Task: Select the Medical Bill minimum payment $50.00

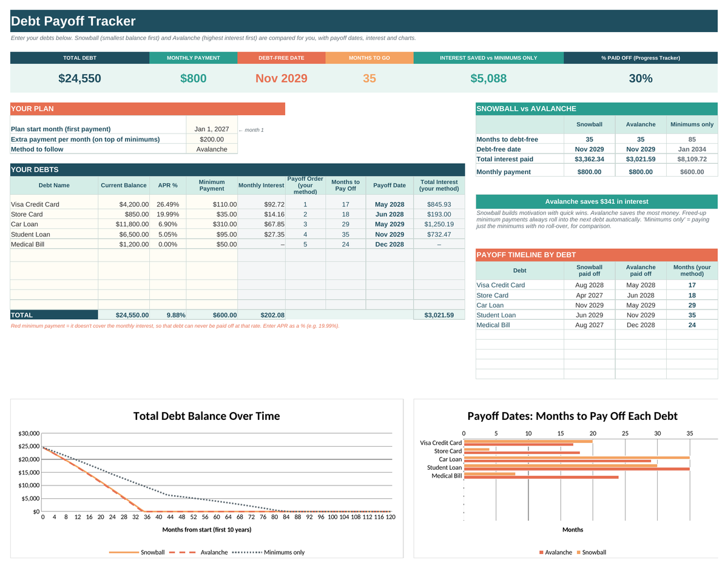Action: [212, 244]
